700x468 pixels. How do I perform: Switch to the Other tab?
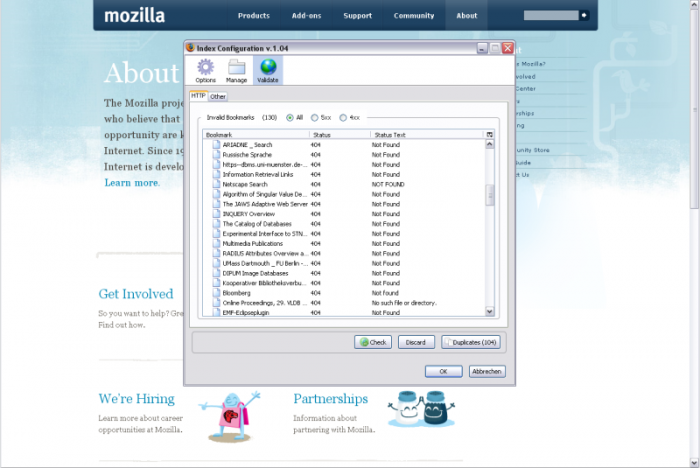click(x=218, y=96)
